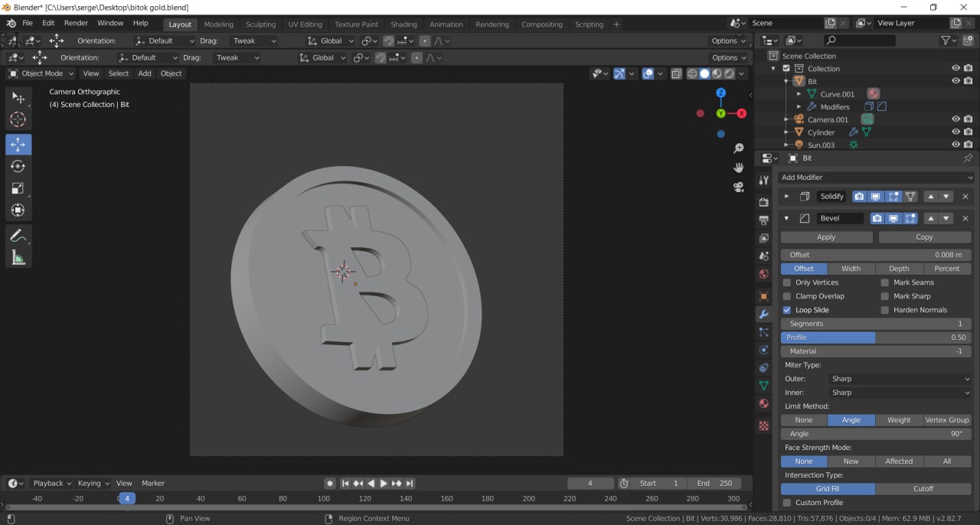This screenshot has height=525, width=980.
Task: Select the Annotate pencil tool
Action: (18, 236)
